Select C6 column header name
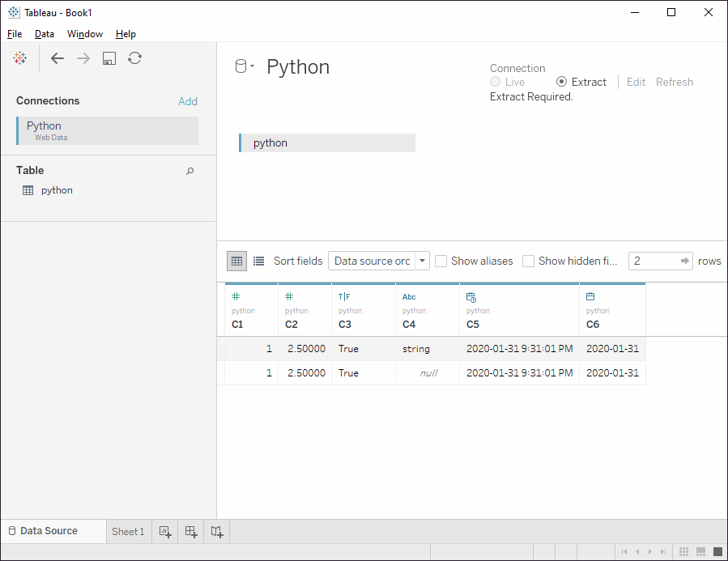This screenshot has height=561, width=728. 593,325
